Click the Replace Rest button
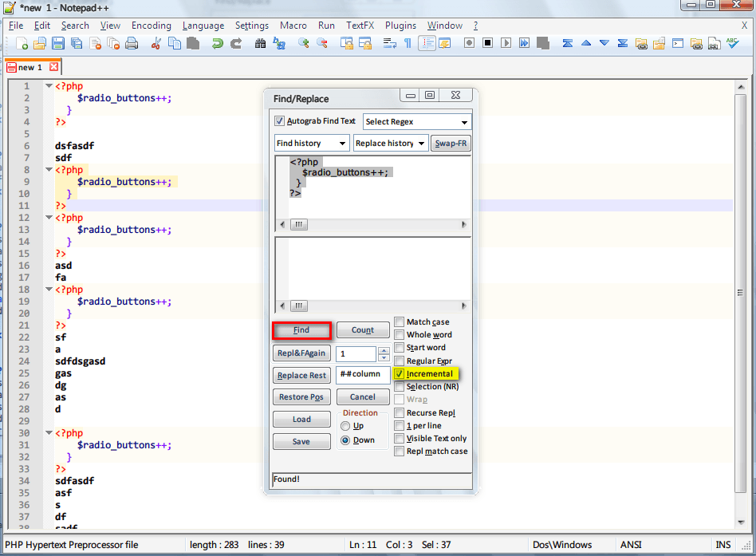 click(x=301, y=376)
